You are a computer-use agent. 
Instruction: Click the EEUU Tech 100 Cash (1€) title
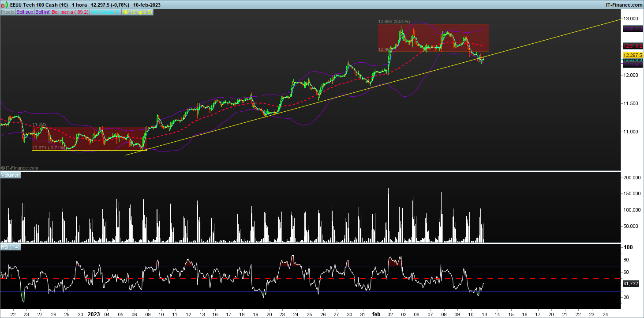coord(39,5)
